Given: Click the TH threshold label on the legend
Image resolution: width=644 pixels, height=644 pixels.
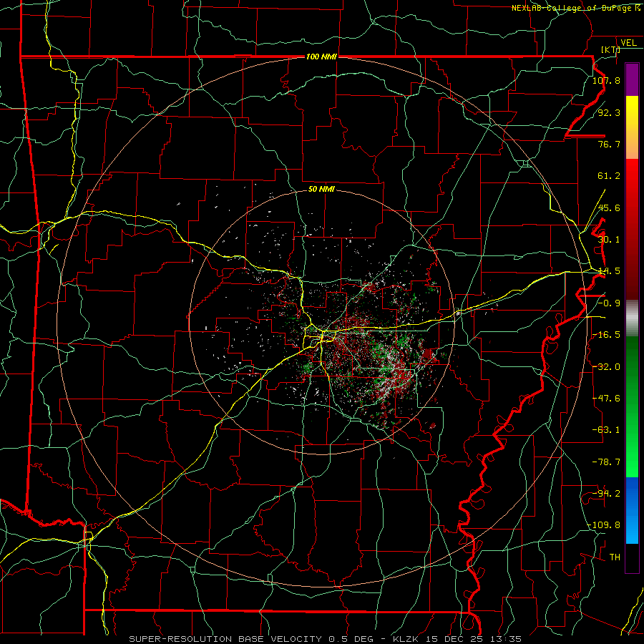Looking at the screenshot, I should tap(615, 557).
